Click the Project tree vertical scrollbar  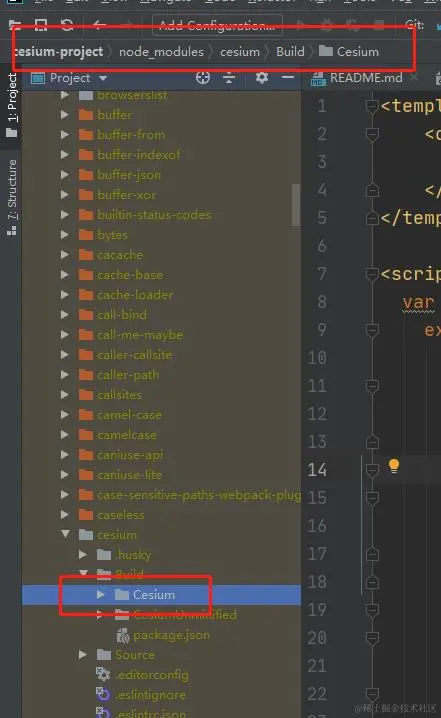[296, 205]
